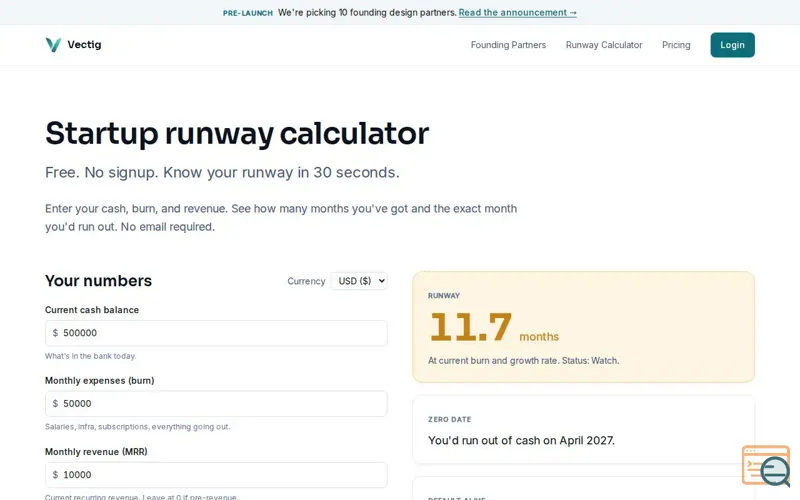Go to Runway Calculator in navigation
This screenshot has width=800, height=500.
(x=604, y=45)
